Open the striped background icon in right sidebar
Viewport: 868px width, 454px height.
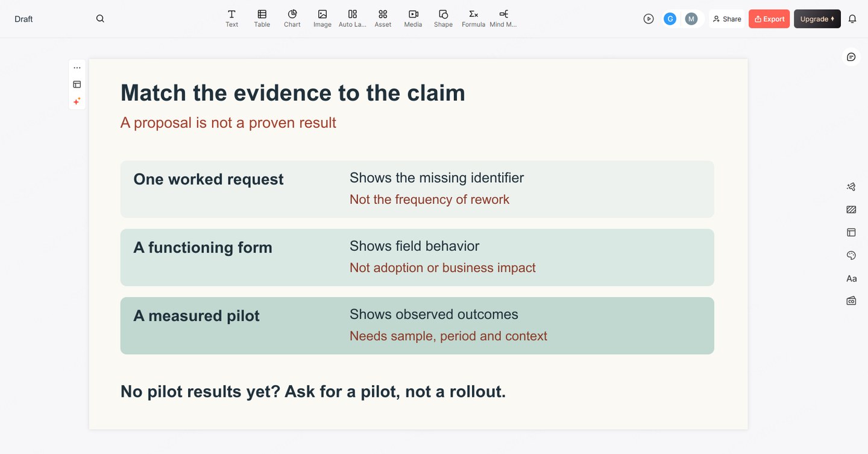coord(851,210)
